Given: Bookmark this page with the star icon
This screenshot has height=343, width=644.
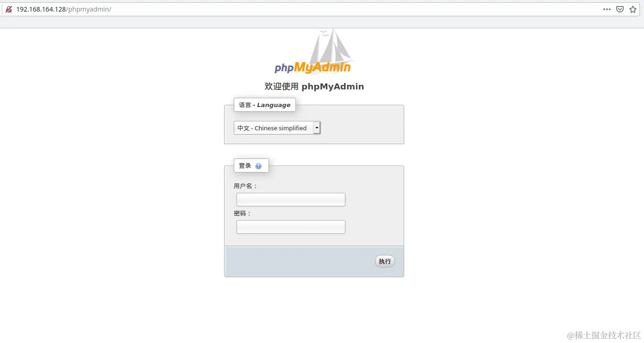Looking at the screenshot, I should tap(633, 9).
